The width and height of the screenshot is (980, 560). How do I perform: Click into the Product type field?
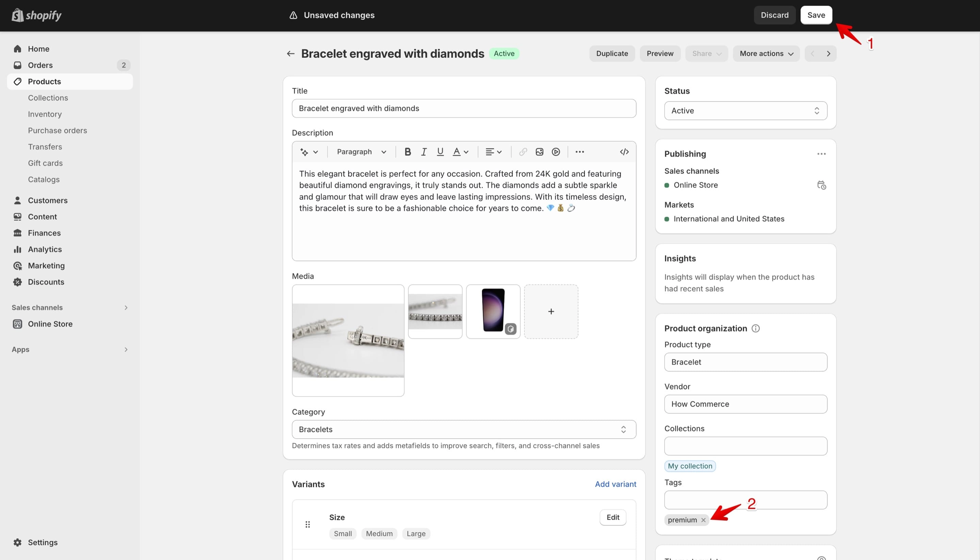(x=746, y=362)
